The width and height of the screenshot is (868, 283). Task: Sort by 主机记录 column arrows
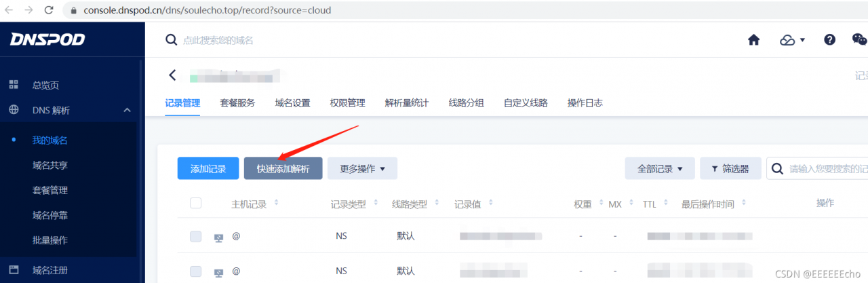[x=276, y=203]
